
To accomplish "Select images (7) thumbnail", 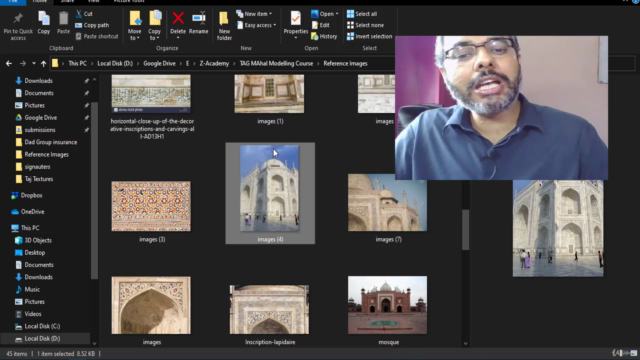I will (x=387, y=202).
